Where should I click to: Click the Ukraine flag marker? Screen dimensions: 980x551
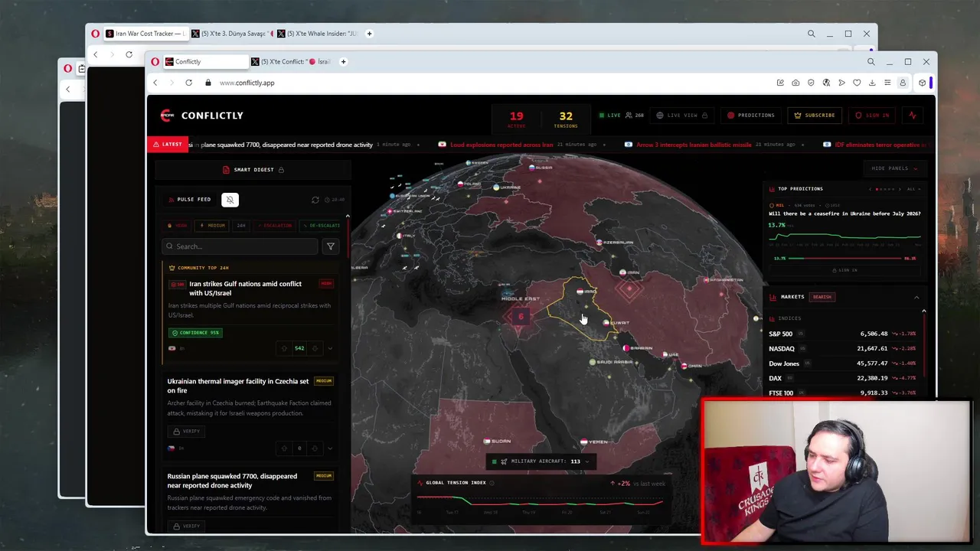pos(497,187)
